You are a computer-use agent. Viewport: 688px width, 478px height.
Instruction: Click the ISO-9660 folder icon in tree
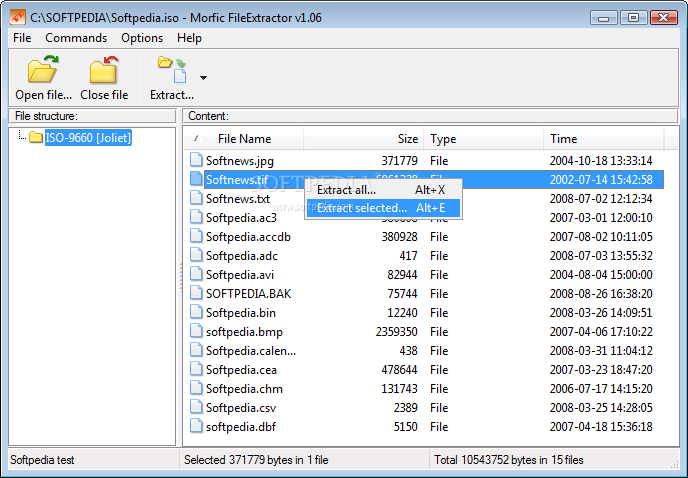pyautogui.click(x=36, y=137)
